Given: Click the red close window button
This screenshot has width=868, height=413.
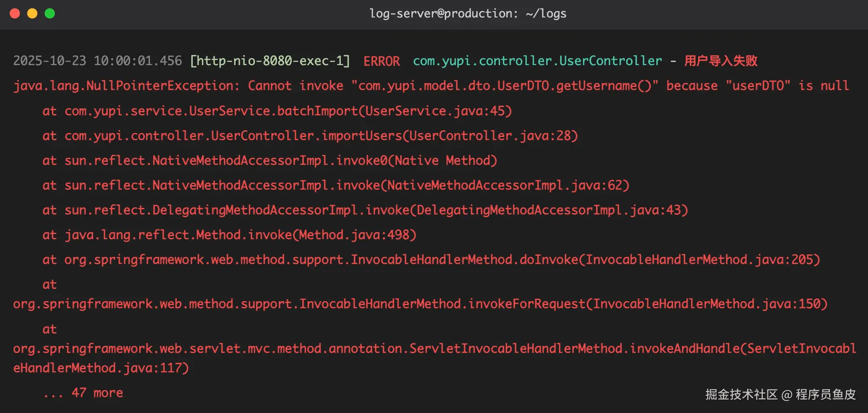Looking at the screenshot, I should pos(15,14).
